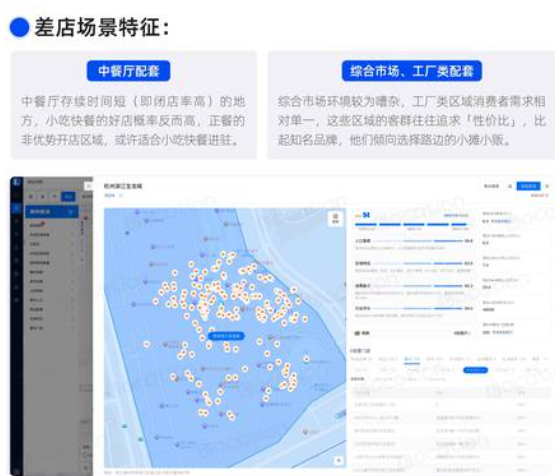The image size is (555, 476).
Task: Click the small control at map bottom-right corner
Action: click(338, 460)
